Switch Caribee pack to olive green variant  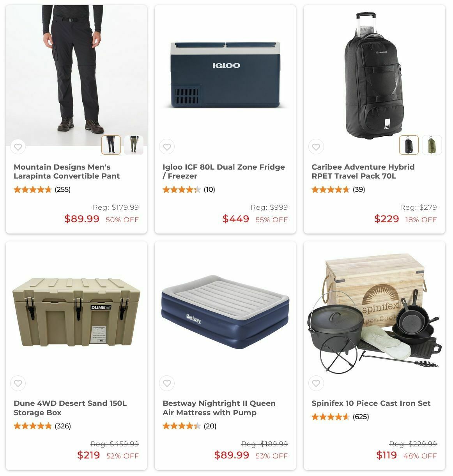click(432, 145)
